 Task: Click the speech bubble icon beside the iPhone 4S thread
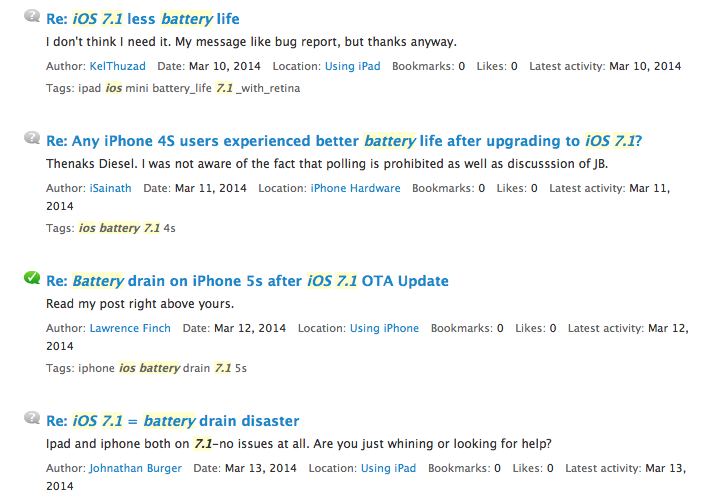(x=31, y=140)
